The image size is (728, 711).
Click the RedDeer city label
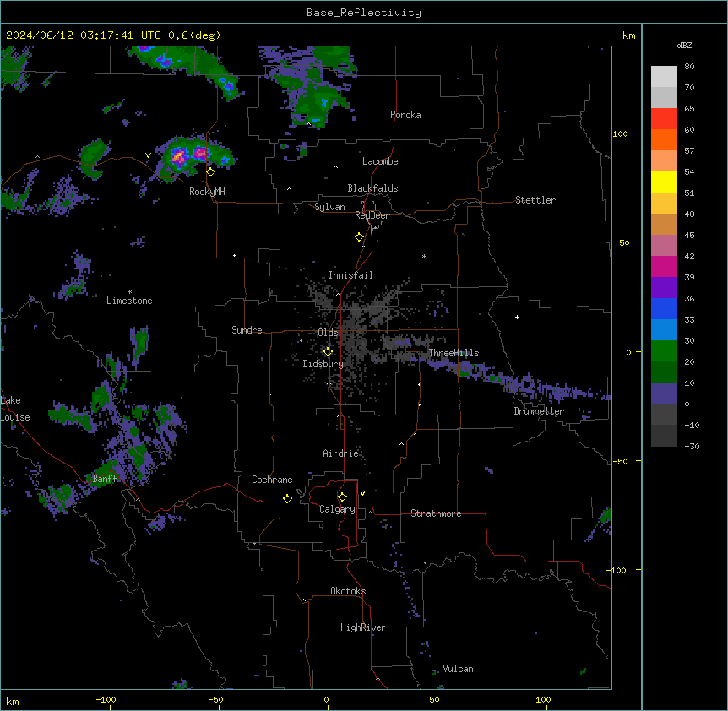(372, 215)
